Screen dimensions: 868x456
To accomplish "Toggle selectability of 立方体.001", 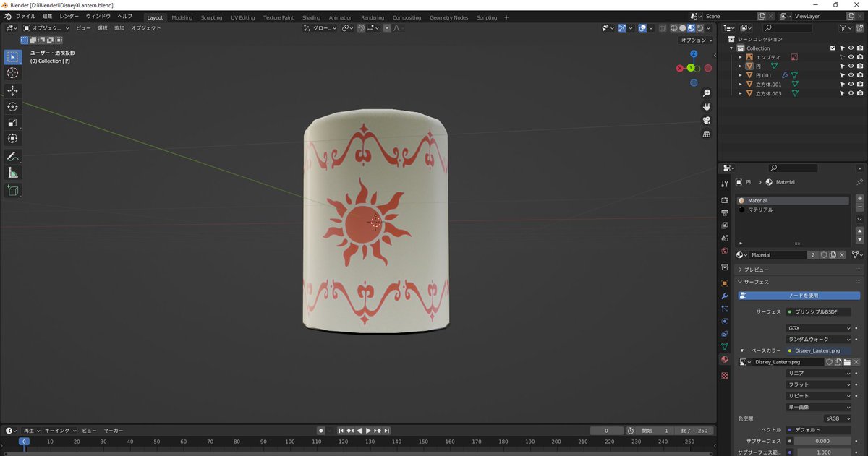I will (x=842, y=85).
